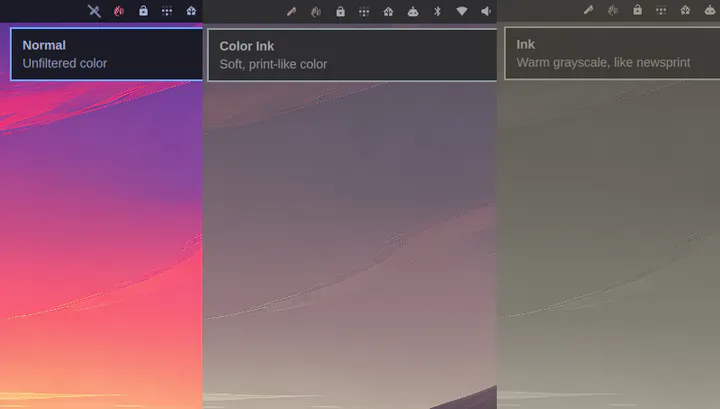The image size is (720, 409).
Task: Click the eyedropper icon in Ink panel
Action: click(589, 10)
